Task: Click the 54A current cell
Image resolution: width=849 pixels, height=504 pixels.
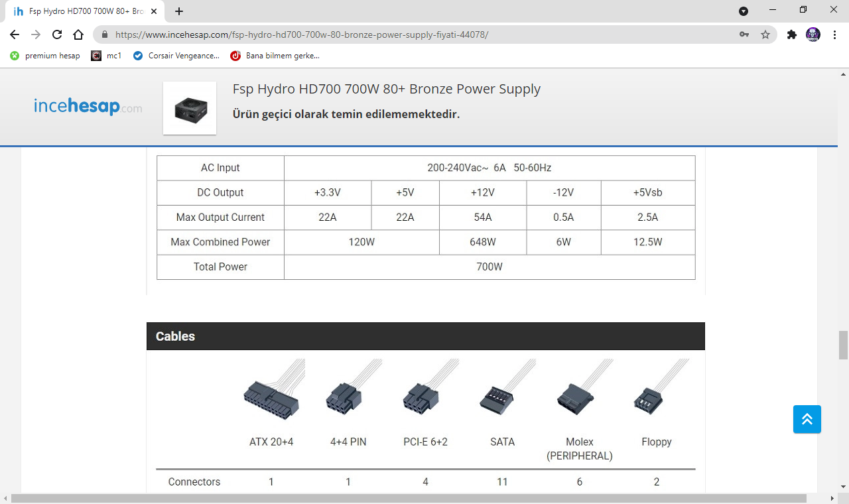Action: click(x=483, y=217)
